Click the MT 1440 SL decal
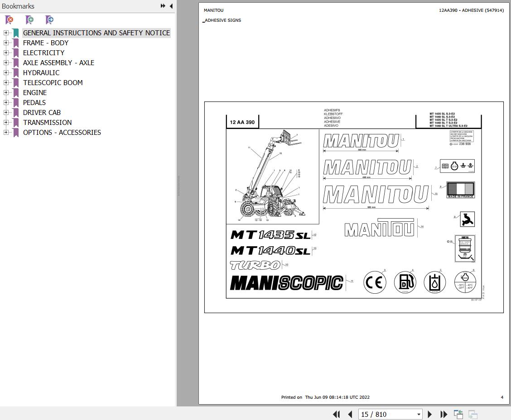The image size is (511, 420). click(271, 250)
